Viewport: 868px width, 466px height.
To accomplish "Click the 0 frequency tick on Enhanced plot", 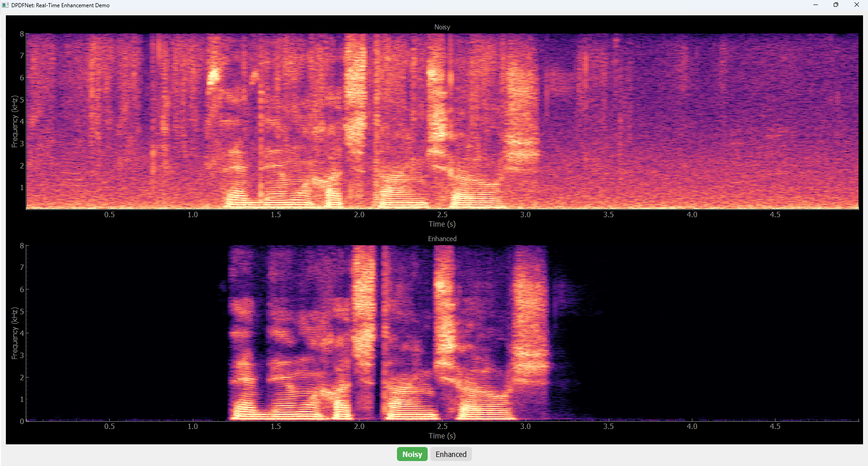I will [22, 421].
